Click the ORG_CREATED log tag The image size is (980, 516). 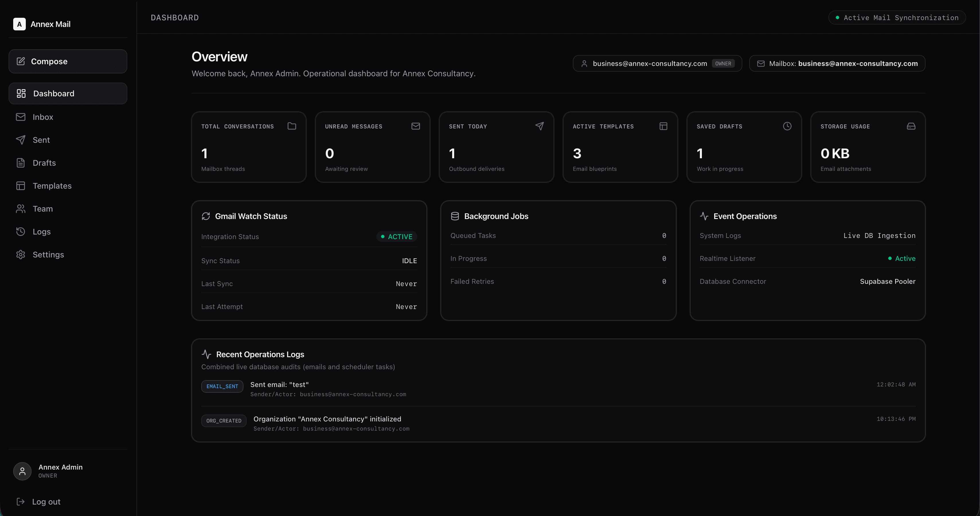coord(224,421)
